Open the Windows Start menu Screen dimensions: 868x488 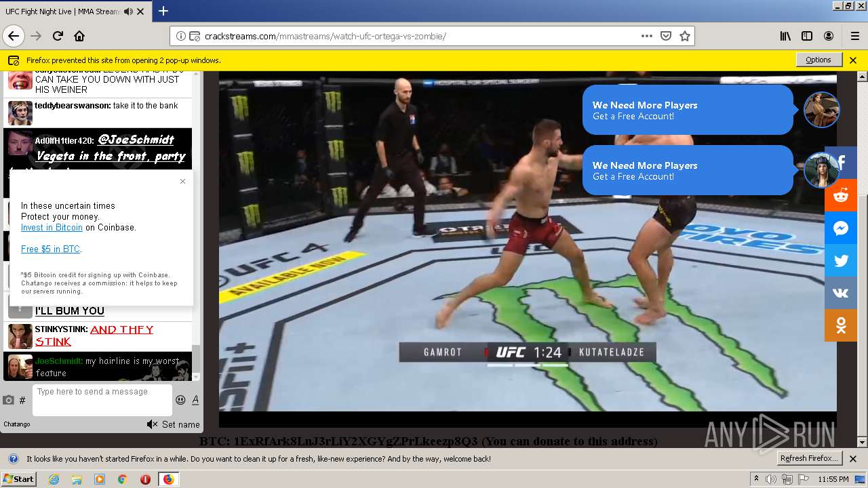[18, 479]
